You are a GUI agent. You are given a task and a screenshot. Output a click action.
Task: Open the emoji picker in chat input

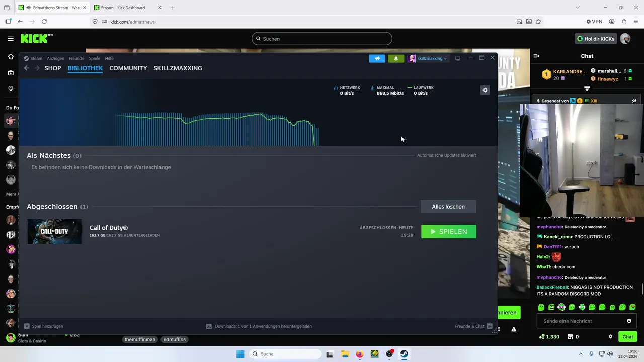629,321
